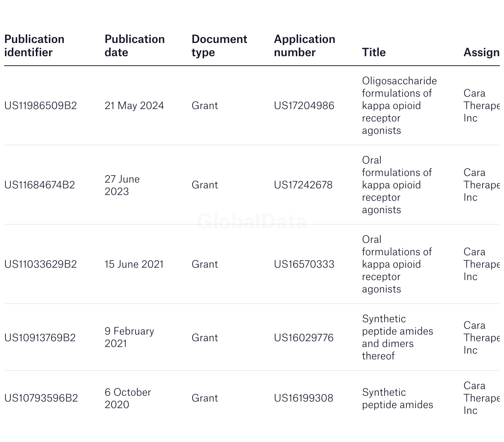Click application number US17204986
The height and width of the screenshot is (442, 504).
pos(304,106)
